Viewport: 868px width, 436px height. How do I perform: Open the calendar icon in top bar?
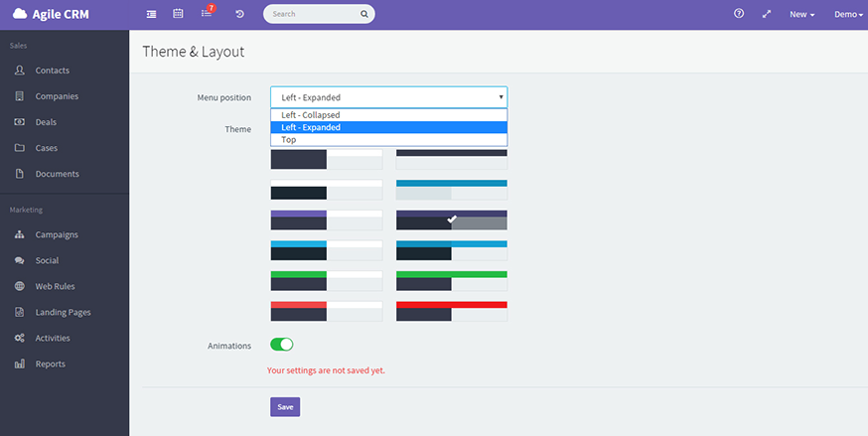coord(178,14)
